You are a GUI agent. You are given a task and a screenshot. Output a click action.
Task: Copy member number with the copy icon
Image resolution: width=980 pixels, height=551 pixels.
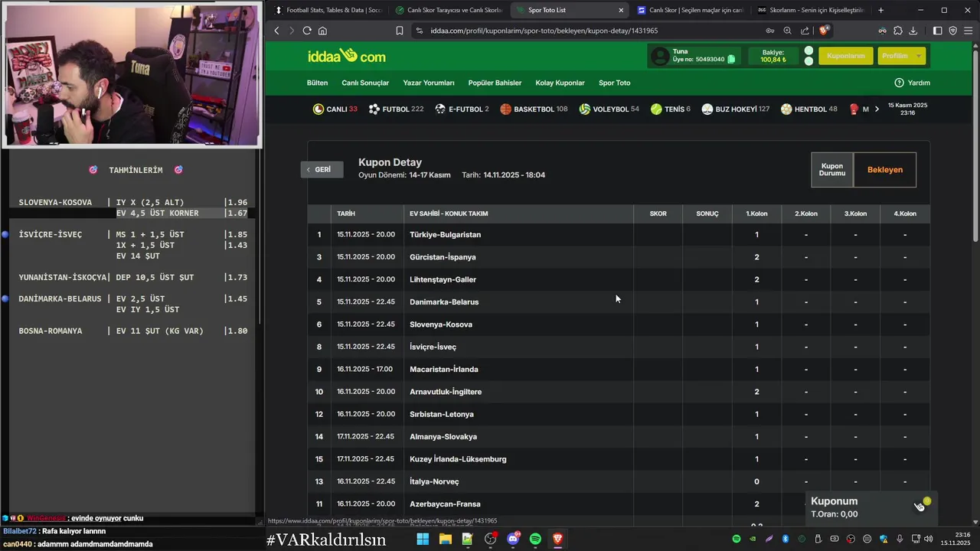(731, 59)
